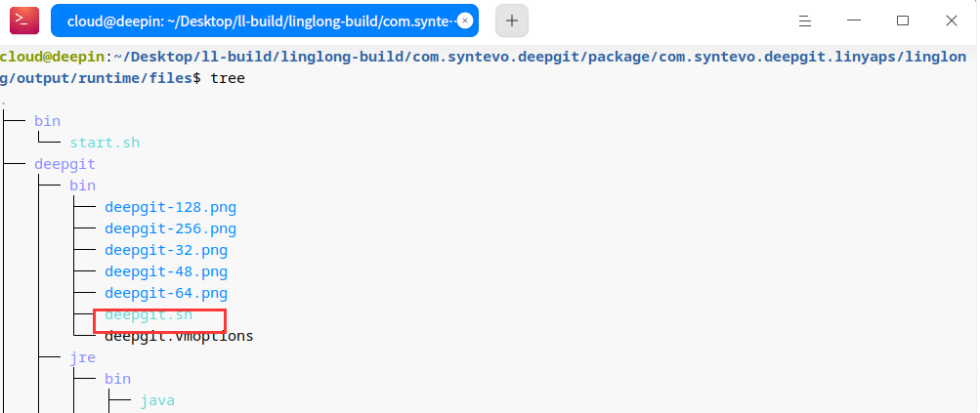Click deepgit-32.png file entry
Screen dimensions: 980x413
(166, 251)
